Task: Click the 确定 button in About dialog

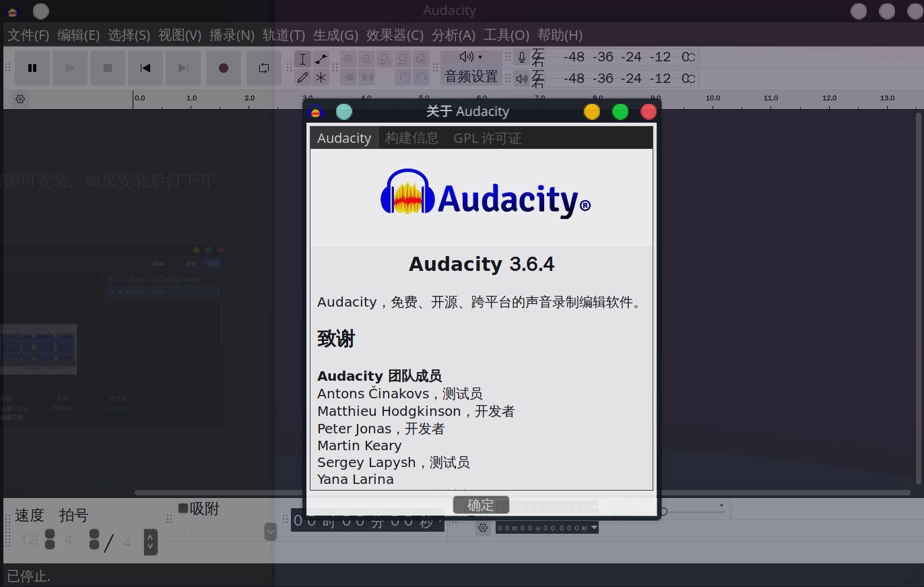Action: click(481, 505)
